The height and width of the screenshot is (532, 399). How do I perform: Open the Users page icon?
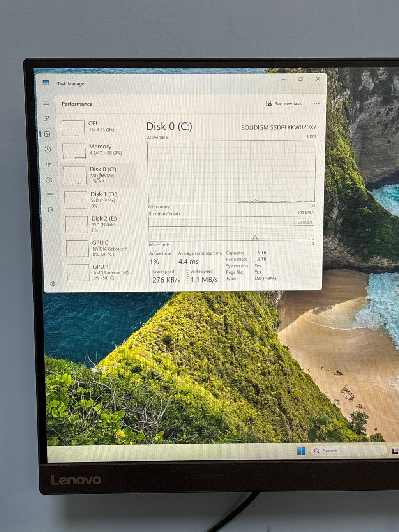(x=49, y=180)
